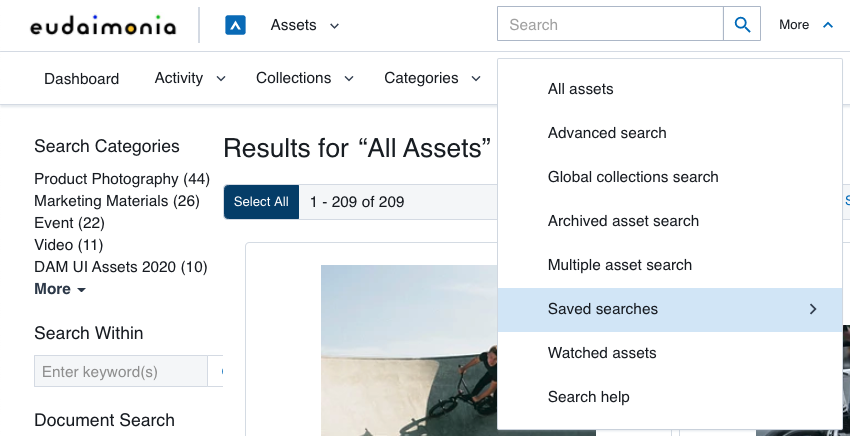Screen dimensions: 850x436
Task: Open the Assets dropdown
Action: tap(305, 25)
